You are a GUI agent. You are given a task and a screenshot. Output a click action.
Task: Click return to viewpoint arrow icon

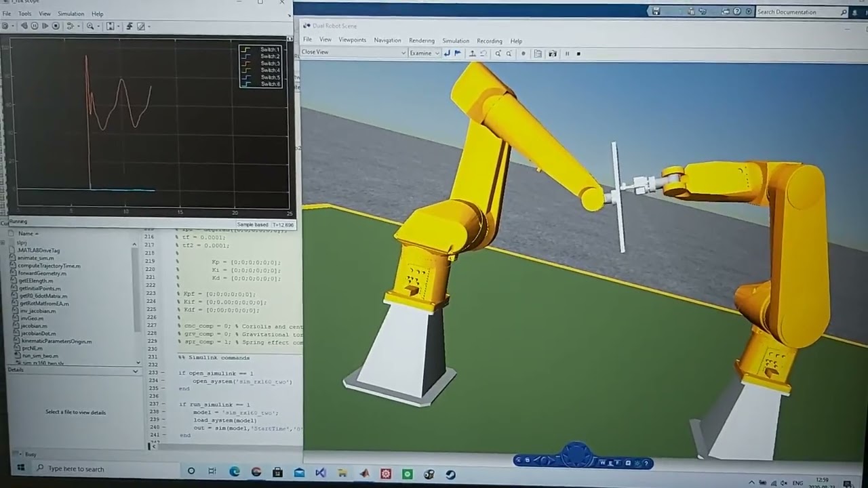tap(447, 54)
